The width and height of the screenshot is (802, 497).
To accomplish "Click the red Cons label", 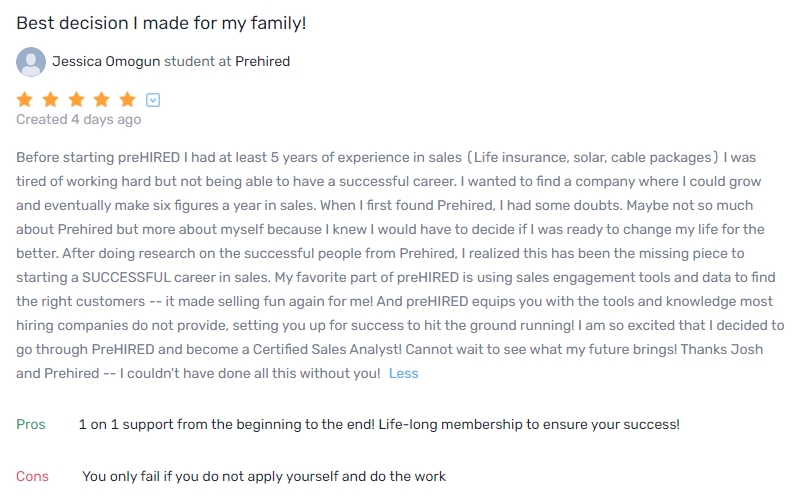I will pyautogui.click(x=32, y=476).
